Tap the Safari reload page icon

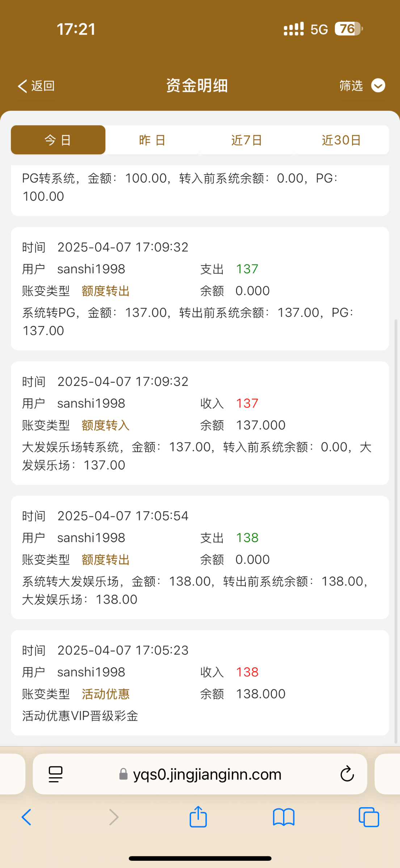pyautogui.click(x=347, y=774)
